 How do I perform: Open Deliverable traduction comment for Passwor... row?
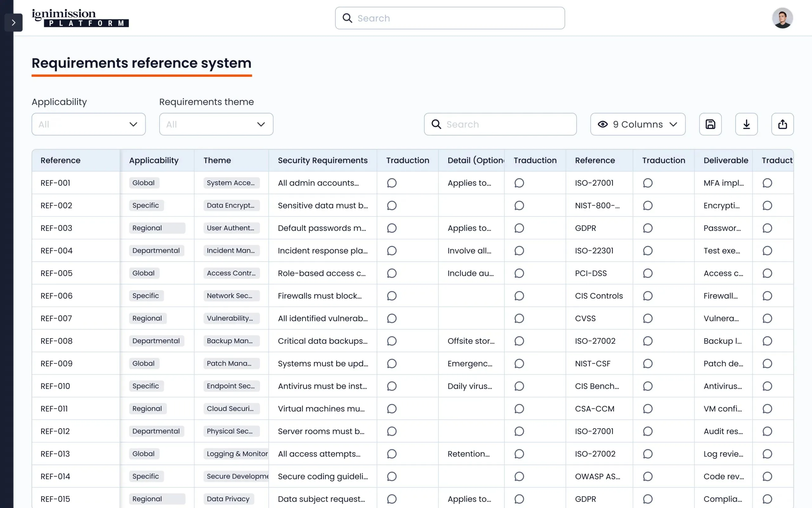point(767,228)
